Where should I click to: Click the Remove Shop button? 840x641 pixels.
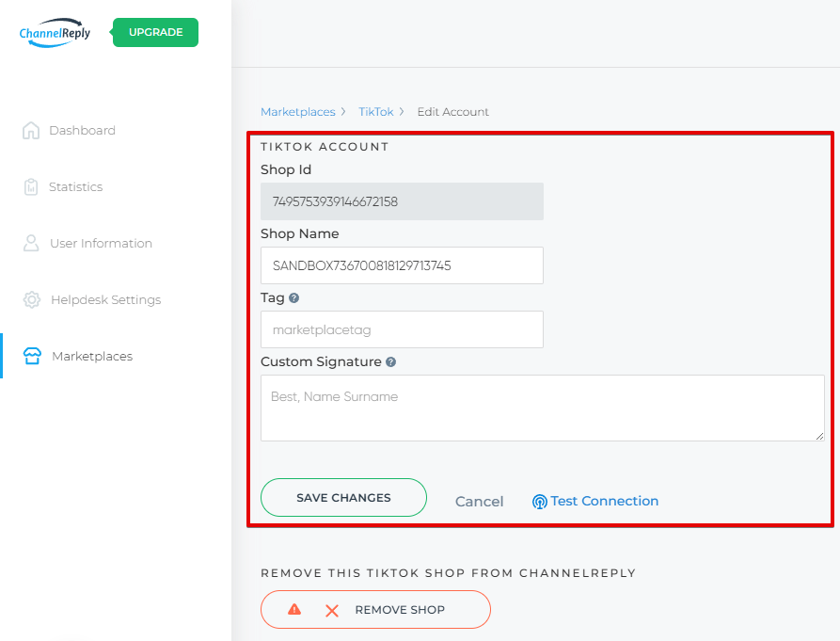click(x=375, y=609)
